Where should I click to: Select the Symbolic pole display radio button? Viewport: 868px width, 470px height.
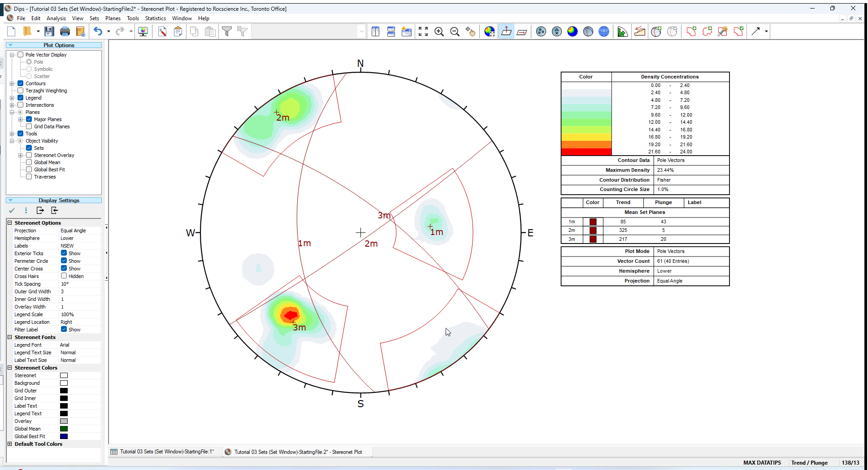tap(29, 69)
